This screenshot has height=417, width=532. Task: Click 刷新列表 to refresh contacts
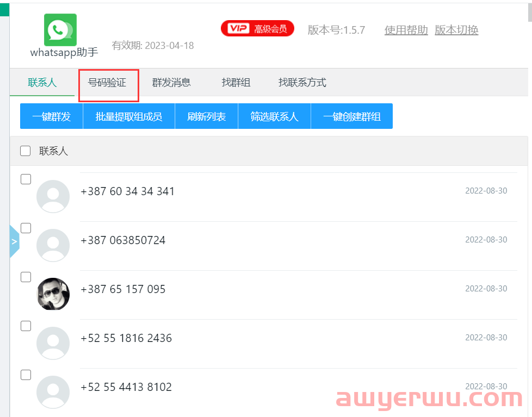[x=206, y=116]
